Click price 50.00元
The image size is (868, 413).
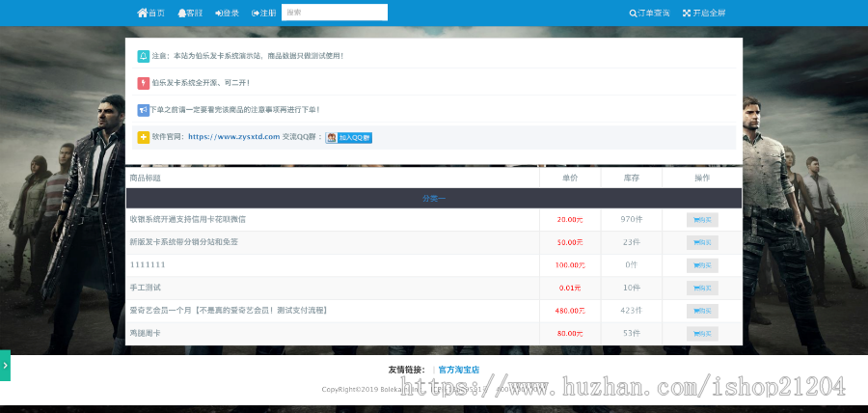point(570,242)
